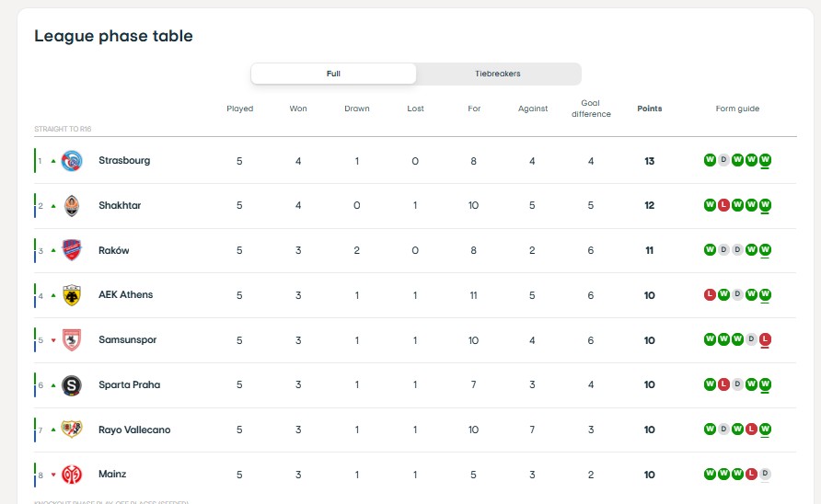
Task: Select the Full table tab
Action: pyautogui.click(x=333, y=74)
